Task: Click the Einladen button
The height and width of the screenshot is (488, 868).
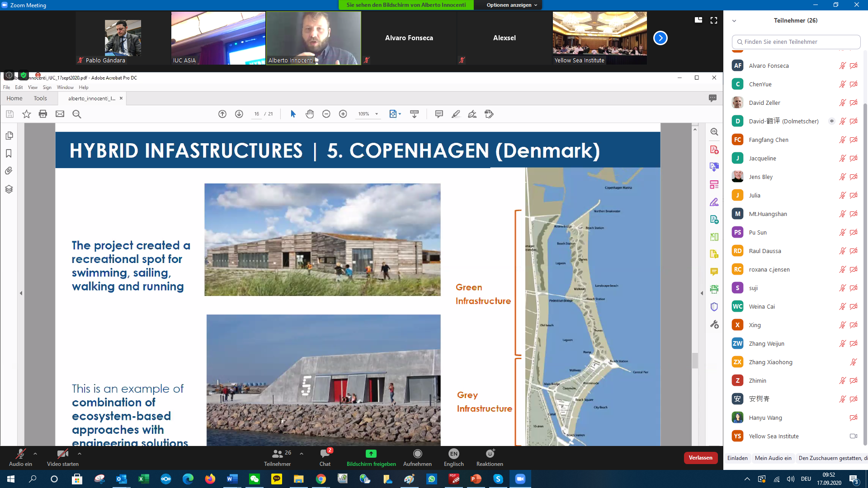Action: click(x=737, y=458)
